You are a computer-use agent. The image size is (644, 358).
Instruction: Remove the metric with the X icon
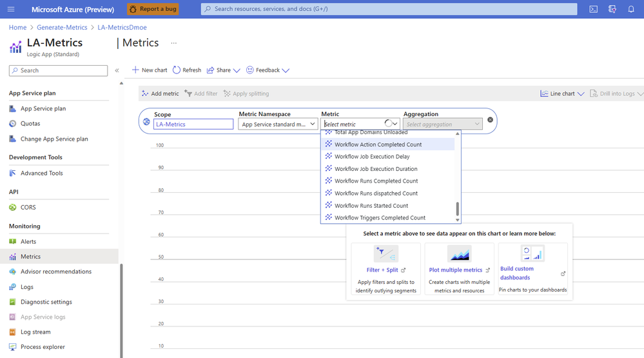pyautogui.click(x=490, y=119)
